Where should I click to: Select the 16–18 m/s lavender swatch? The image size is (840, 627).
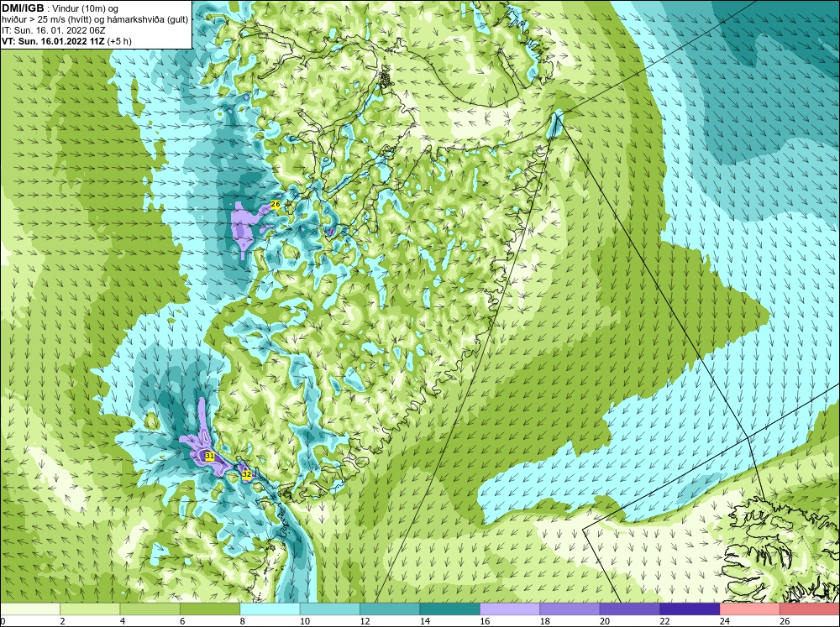(510, 609)
